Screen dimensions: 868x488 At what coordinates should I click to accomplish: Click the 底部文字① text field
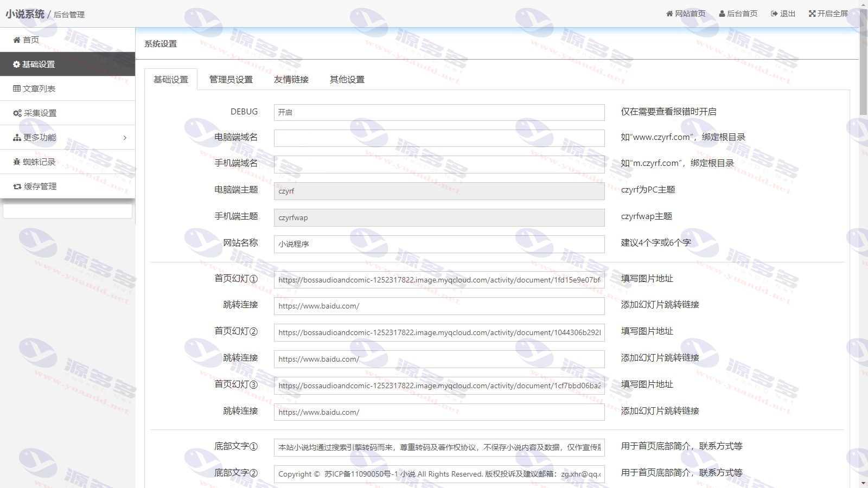[439, 447]
